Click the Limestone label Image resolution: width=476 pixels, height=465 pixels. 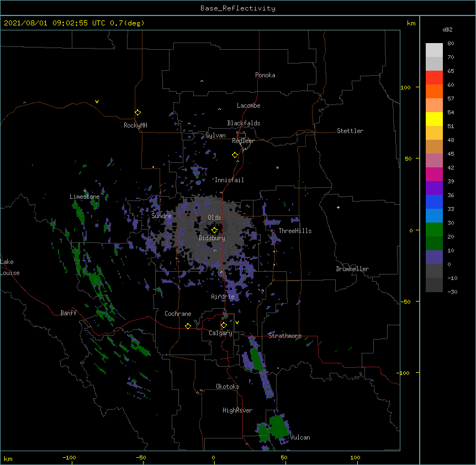pos(84,197)
